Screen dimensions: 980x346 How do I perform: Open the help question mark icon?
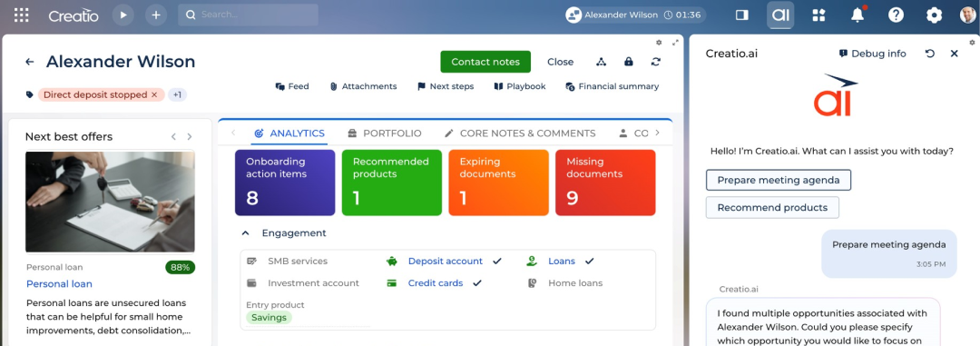pos(897,15)
